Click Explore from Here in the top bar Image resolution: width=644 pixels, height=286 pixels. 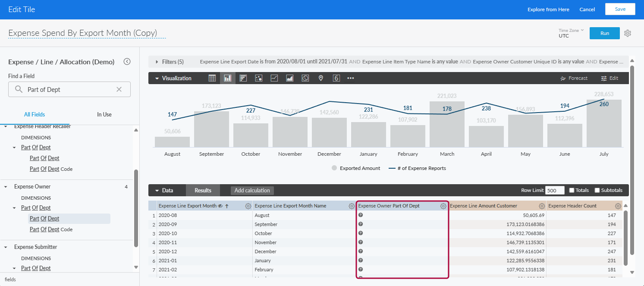548,9
